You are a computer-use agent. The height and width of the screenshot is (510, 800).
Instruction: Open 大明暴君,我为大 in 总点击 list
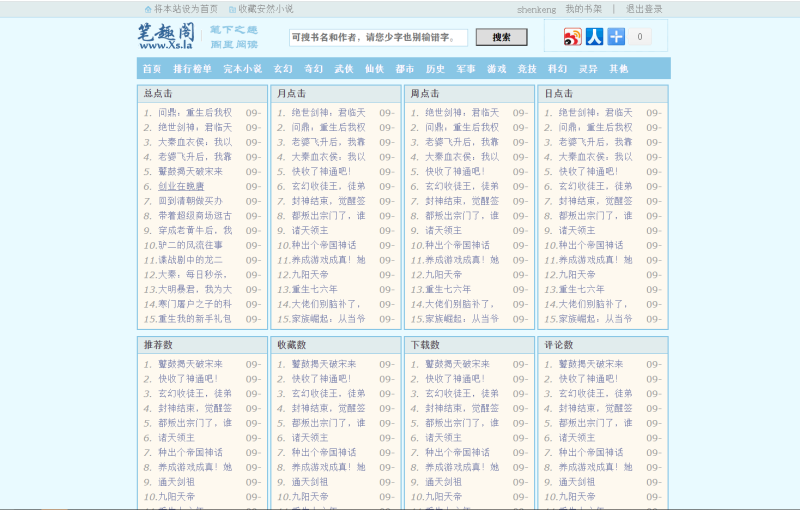pyautogui.click(x=195, y=290)
